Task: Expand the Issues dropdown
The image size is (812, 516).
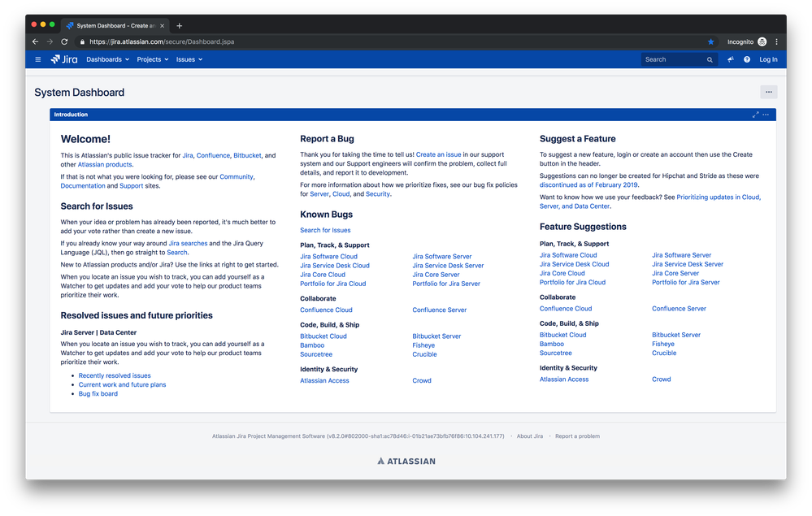Action: click(189, 59)
